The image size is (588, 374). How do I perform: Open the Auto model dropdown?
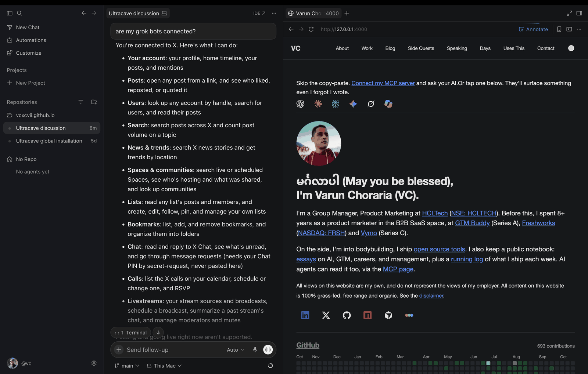tap(235, 350)
